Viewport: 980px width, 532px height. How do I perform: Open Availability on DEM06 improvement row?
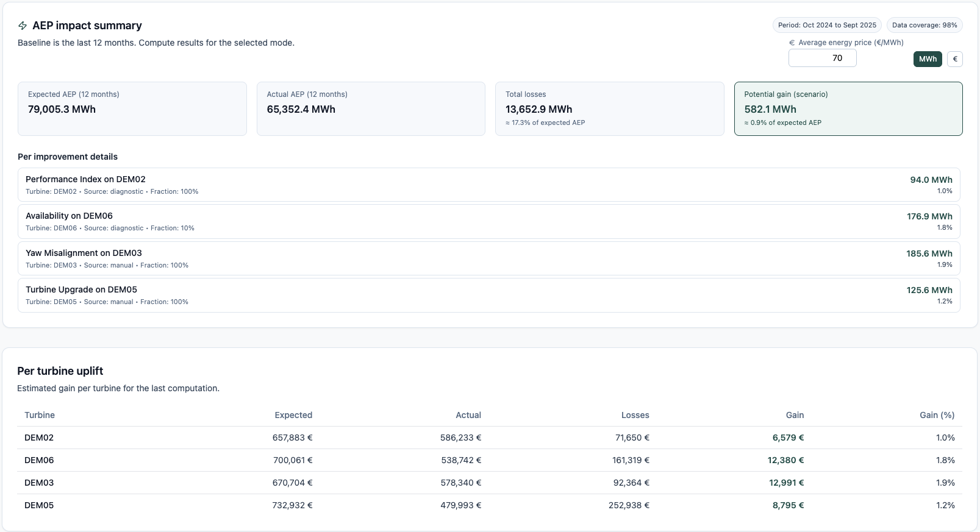[x=488, y=221]
